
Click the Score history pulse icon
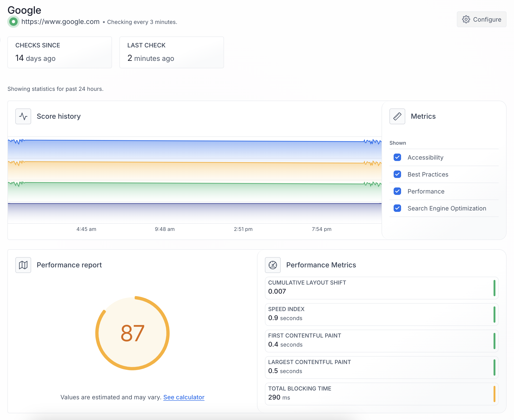(23, 116)
